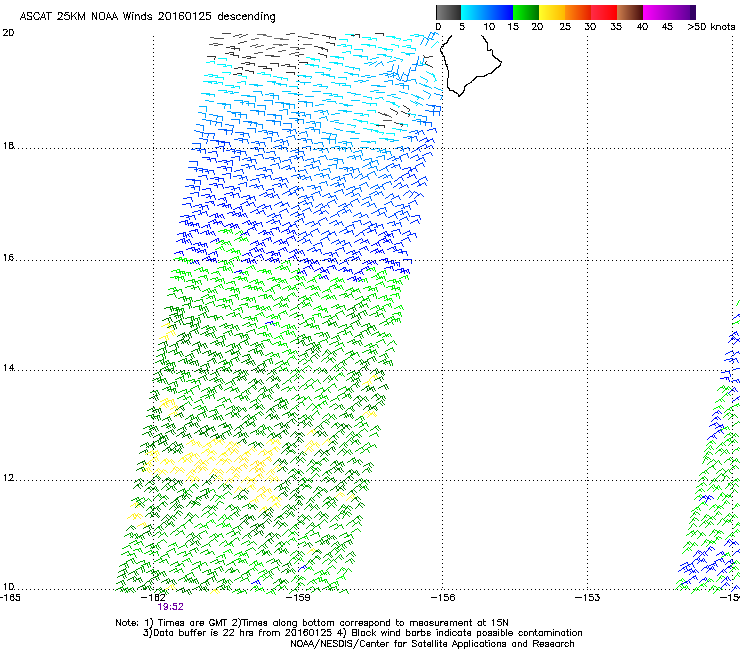Click the latitude label 10

(x=8, y=586)
